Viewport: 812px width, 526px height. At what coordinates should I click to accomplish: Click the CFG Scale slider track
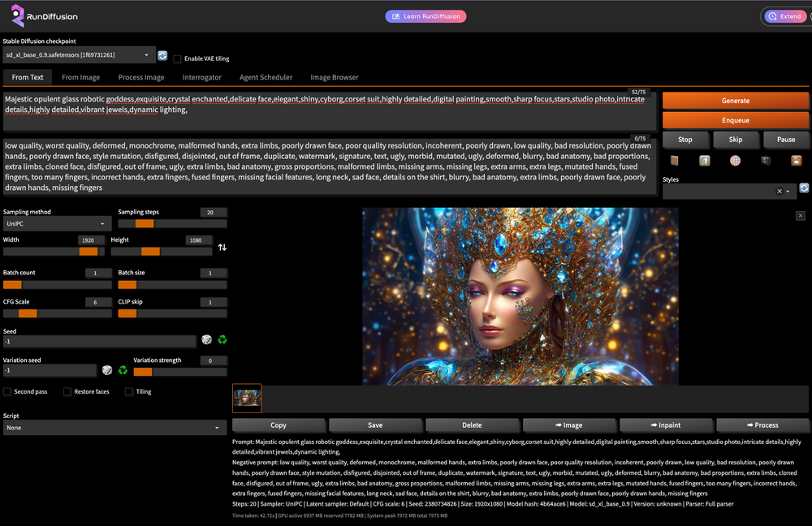[x=57, y=313]
